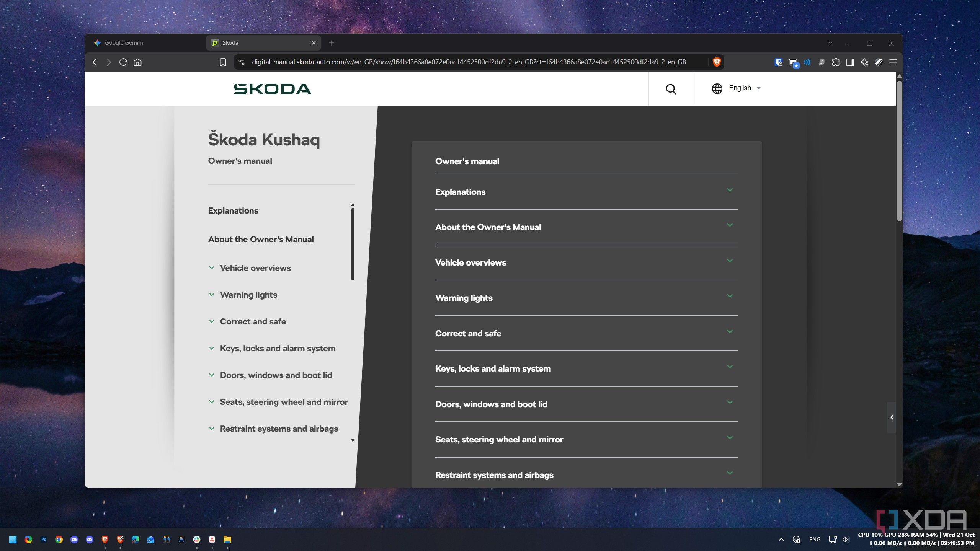Open File Explorer from the taskbar
The width and height of the screenshot is (980, 551).
227,540
